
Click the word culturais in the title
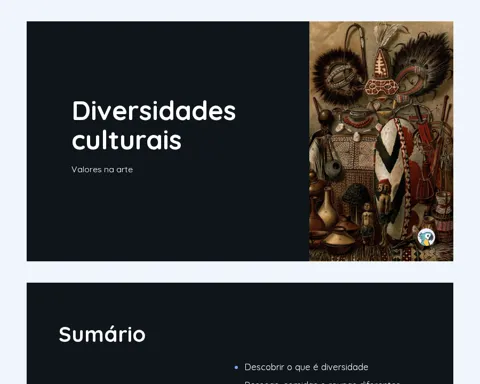pyautogui.click(x=127, y=140)
